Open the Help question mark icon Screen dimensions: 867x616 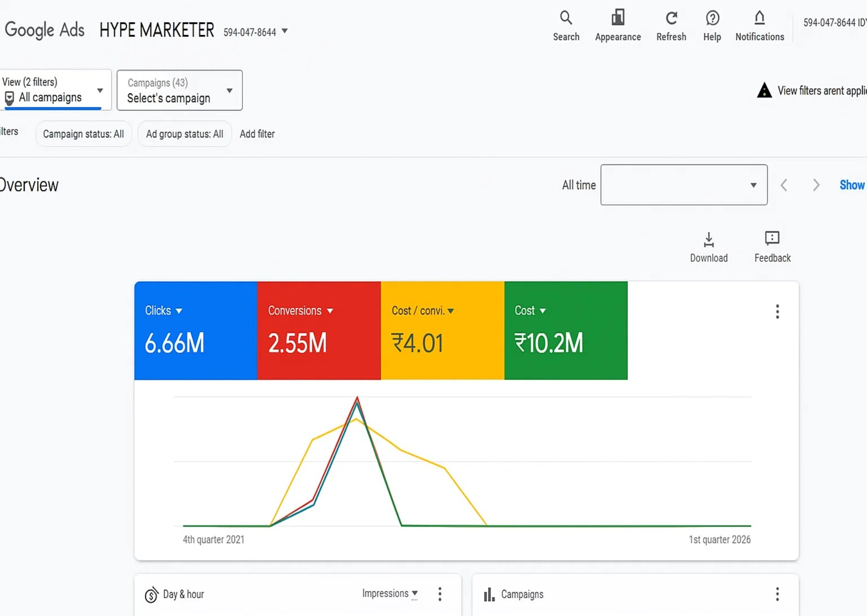[x=712, y=18]
